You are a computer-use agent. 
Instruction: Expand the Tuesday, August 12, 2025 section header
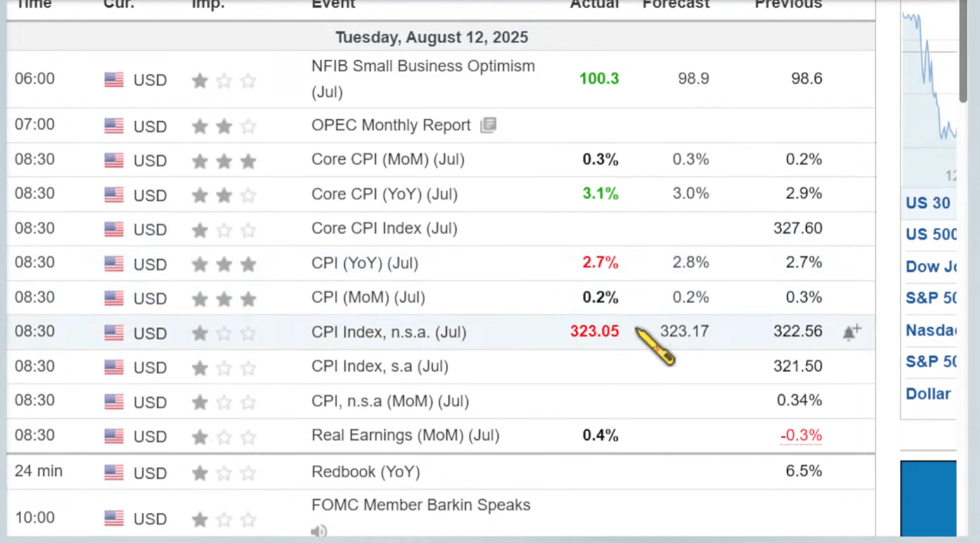coord(431,37)
